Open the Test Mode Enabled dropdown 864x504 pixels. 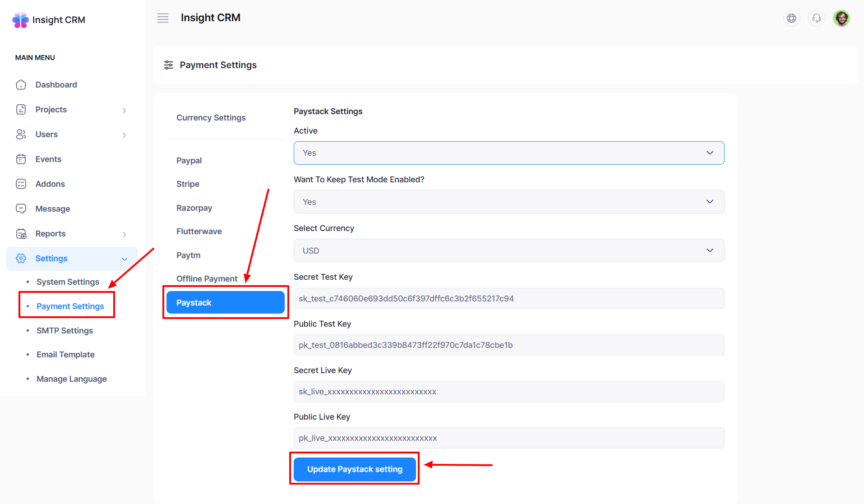point(508,202)
